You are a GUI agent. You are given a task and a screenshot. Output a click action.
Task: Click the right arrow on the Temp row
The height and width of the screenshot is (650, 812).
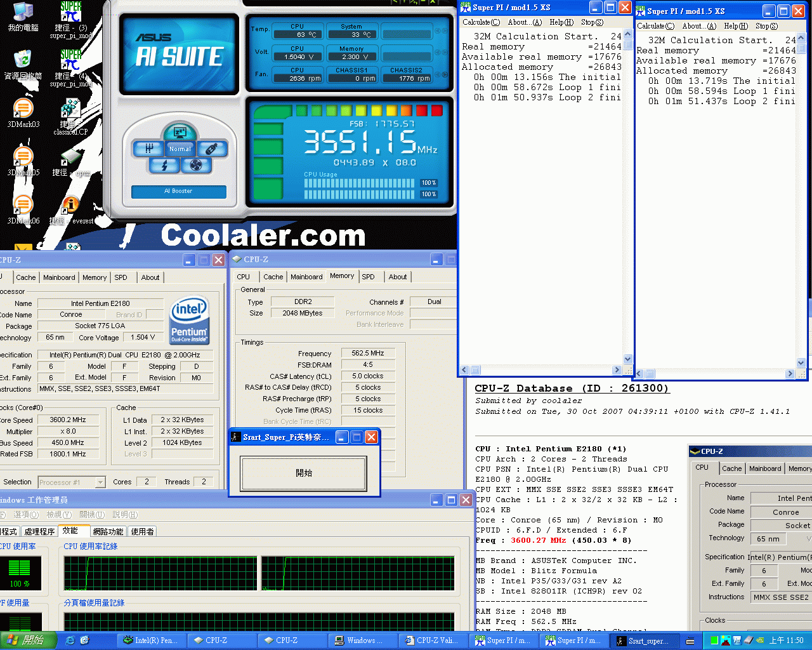tap(445, 30)
